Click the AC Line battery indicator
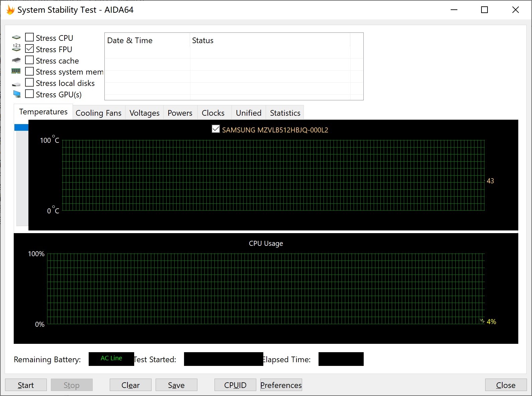The height and width of the screenshot is (396, 532). tap(111, 359)
